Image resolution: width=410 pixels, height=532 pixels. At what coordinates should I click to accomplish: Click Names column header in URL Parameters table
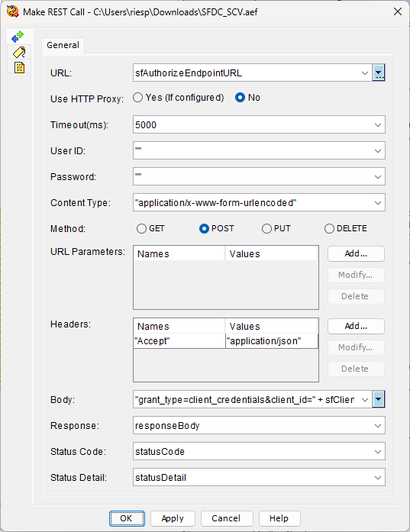point(179,253)
